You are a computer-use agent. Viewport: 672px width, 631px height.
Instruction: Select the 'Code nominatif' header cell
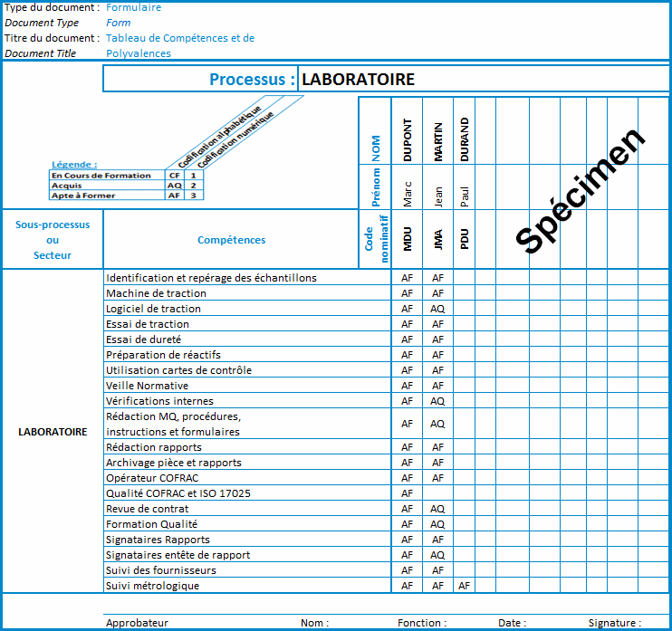point(376,239)
